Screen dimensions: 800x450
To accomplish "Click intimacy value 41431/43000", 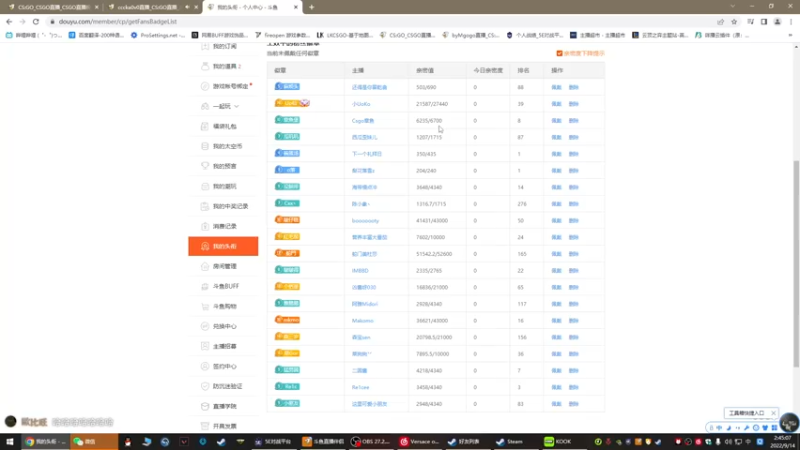I will point(432,220).
